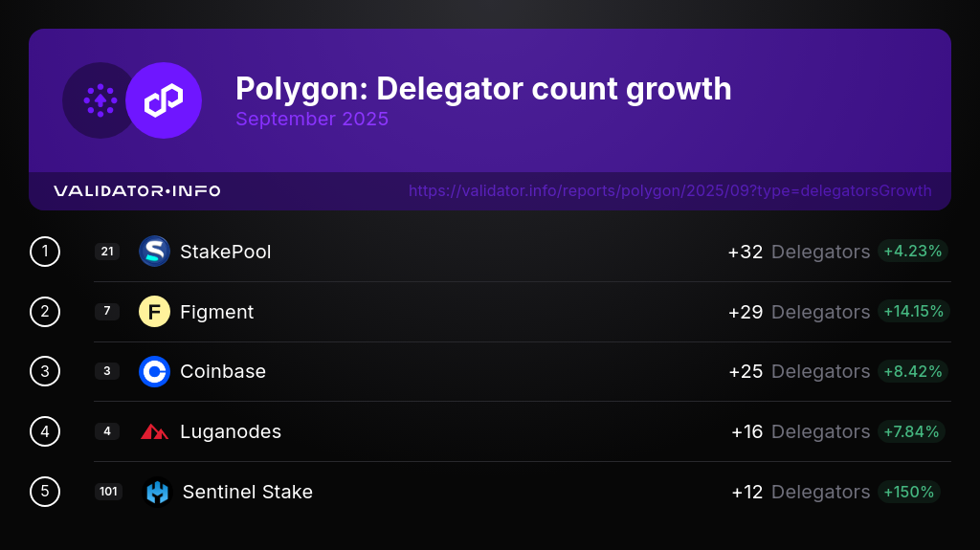Select the Figment validator name

pos(217,312)
